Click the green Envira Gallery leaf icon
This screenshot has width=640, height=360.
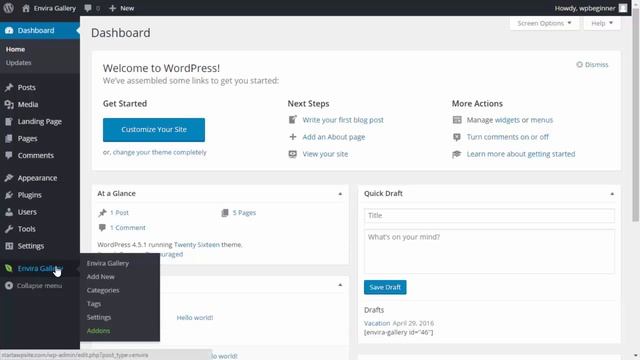click(x=9, y=268)
